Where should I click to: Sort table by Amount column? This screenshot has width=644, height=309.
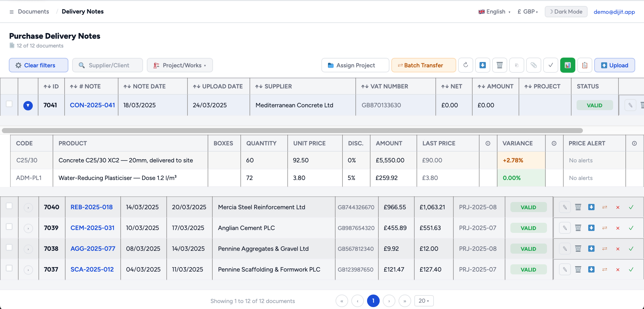coord(495,86)
